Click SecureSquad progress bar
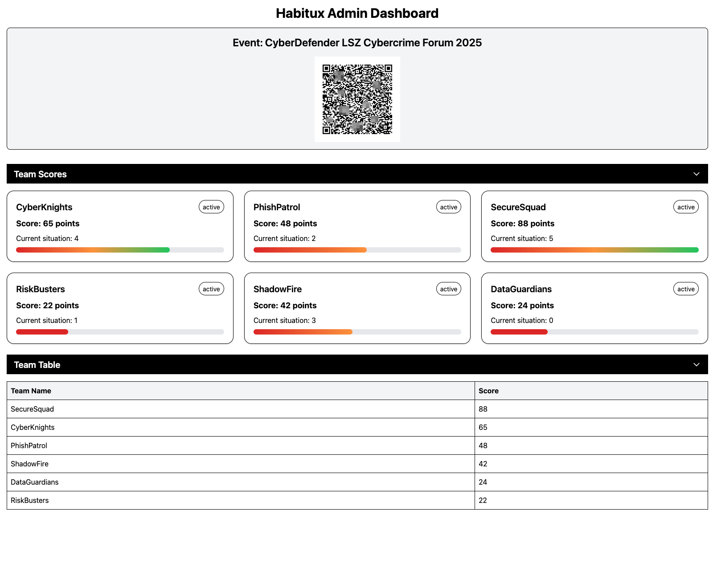The height and width of the screenshot is (588, 713). tap(594, 250)
